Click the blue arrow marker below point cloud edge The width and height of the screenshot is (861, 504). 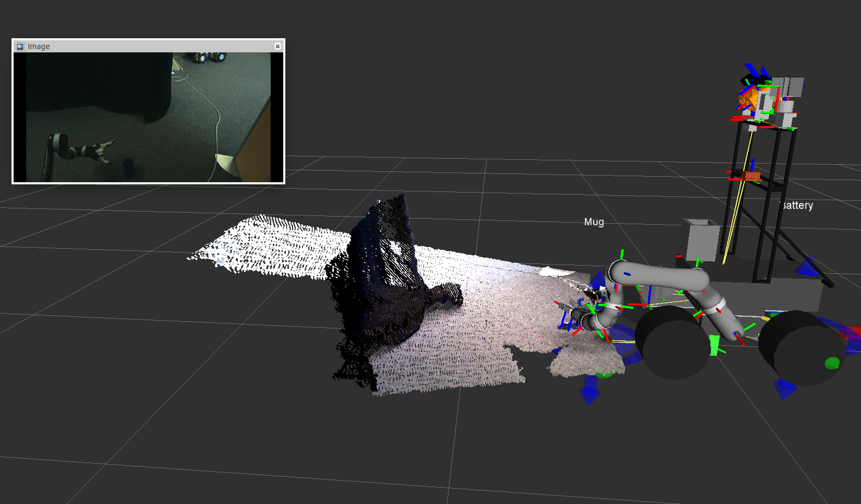589,393
